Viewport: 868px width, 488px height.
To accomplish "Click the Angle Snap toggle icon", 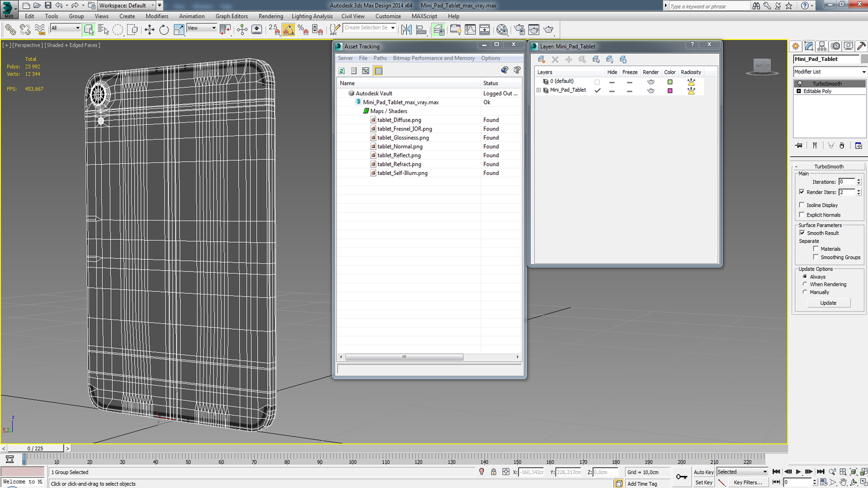I will click(x=288, y=30).
